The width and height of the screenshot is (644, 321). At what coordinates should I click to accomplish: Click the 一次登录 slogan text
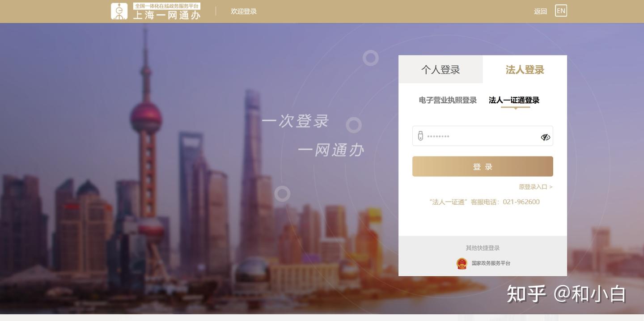[x=295, y=121]
